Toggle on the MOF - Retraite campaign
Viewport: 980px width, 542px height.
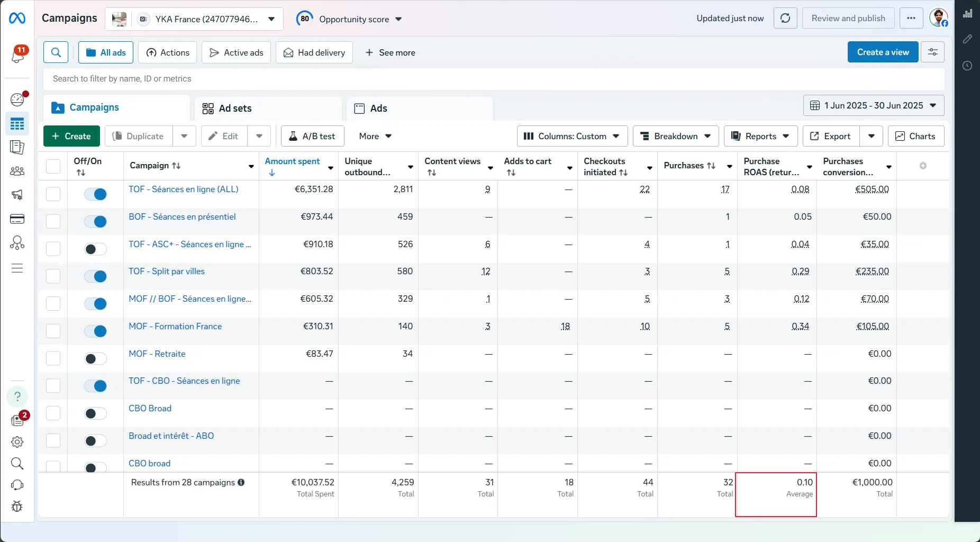click(x=96, y=359)
